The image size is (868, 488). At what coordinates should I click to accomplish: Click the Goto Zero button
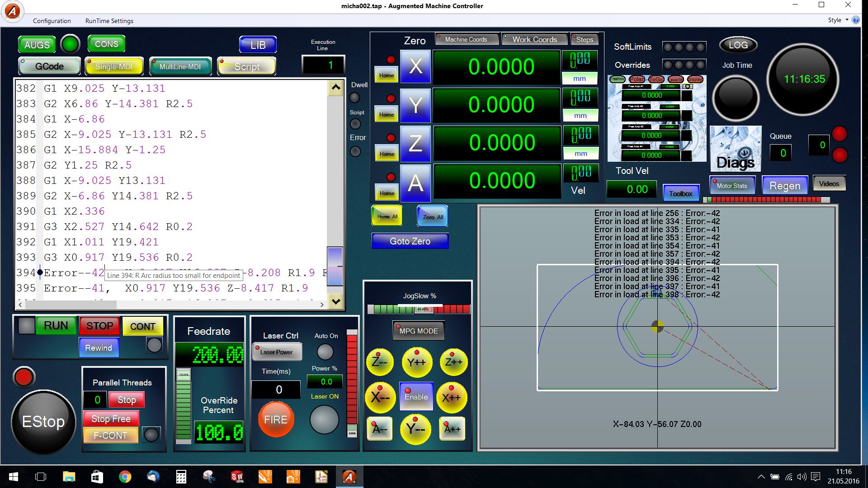tap(410, 241)
